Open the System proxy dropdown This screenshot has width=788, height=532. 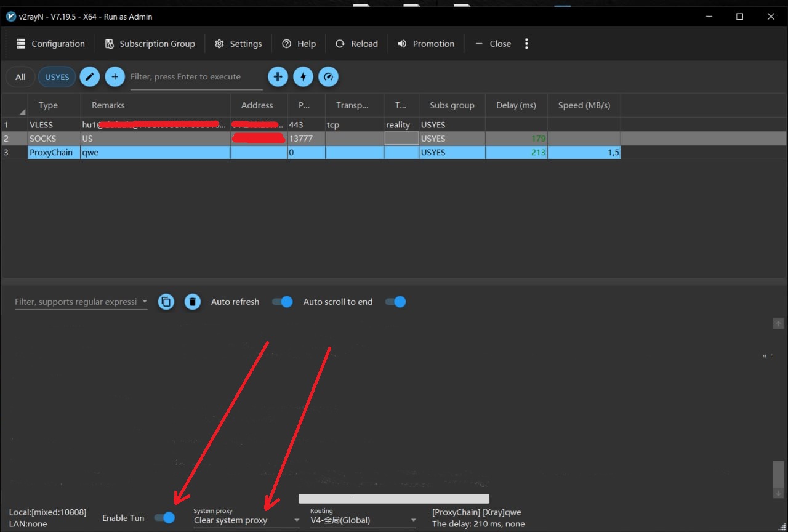(246, 520)
